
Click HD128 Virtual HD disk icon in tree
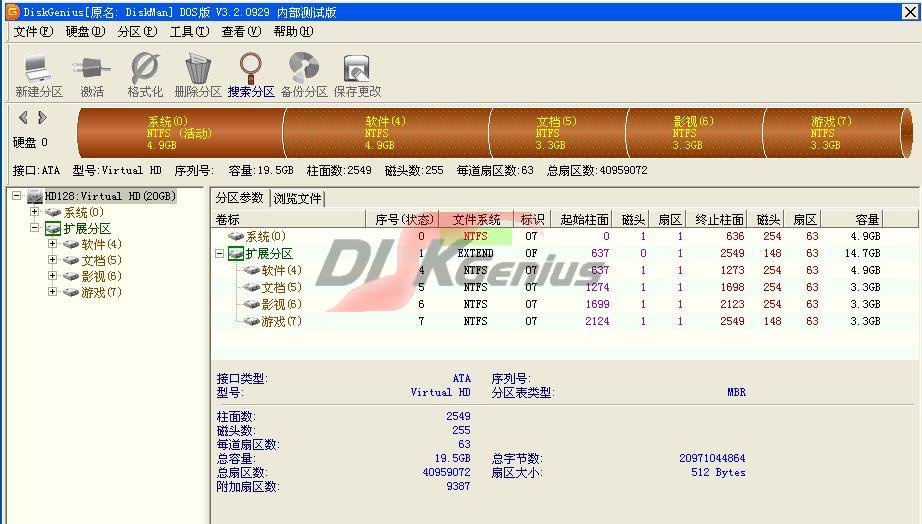[35, 196]
